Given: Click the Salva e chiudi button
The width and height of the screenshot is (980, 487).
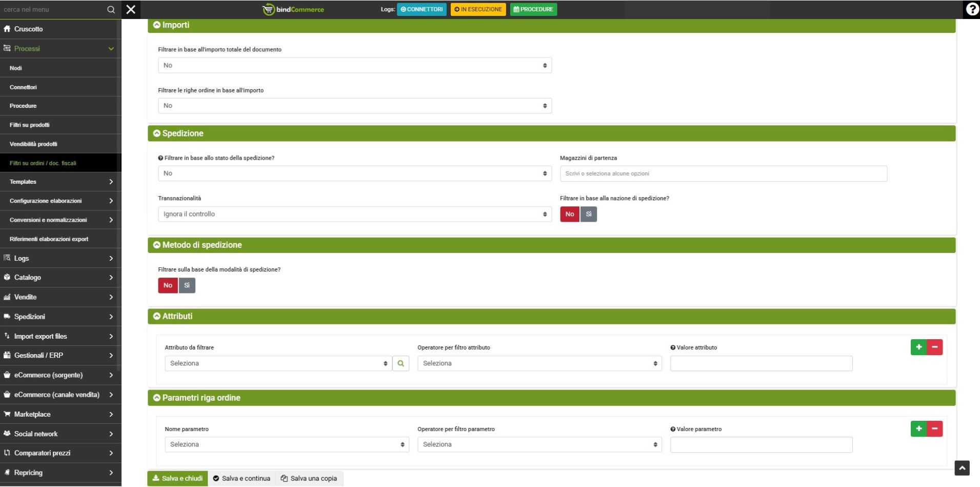Looking at the screenshot, I should coord(177,478).
